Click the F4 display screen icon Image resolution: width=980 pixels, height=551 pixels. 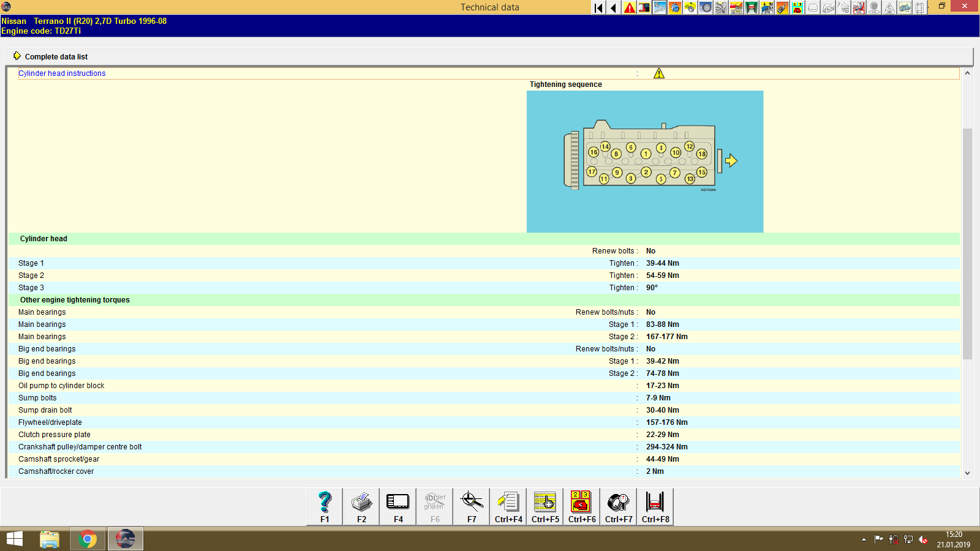(398, 506)
